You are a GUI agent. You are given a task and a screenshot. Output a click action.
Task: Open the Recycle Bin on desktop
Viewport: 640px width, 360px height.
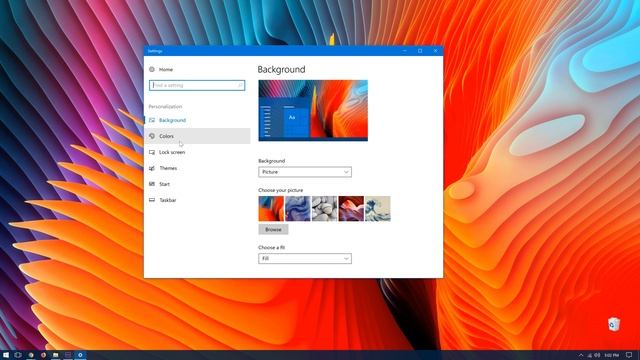click(x=613, y=324)
